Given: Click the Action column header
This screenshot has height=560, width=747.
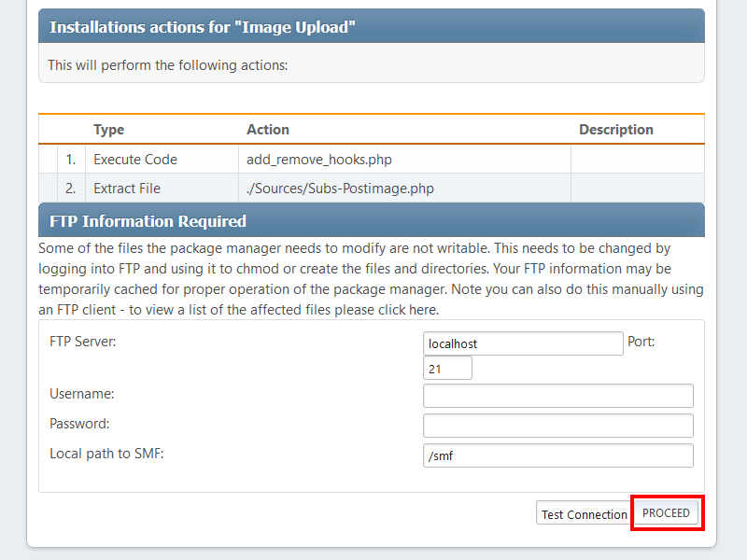Looking at the screenshot, I should pyautogui.click(x=268, y=130).
